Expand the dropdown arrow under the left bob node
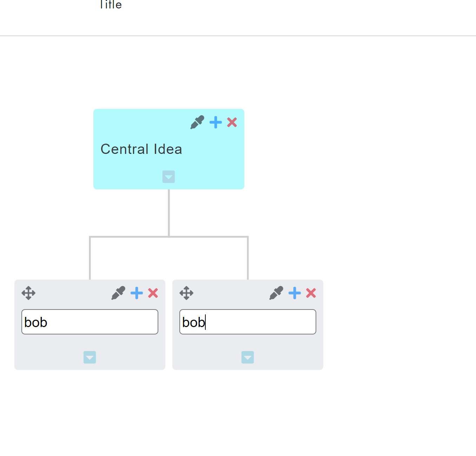This screenshot has height=456, width=476. click(x=90, y=357)
